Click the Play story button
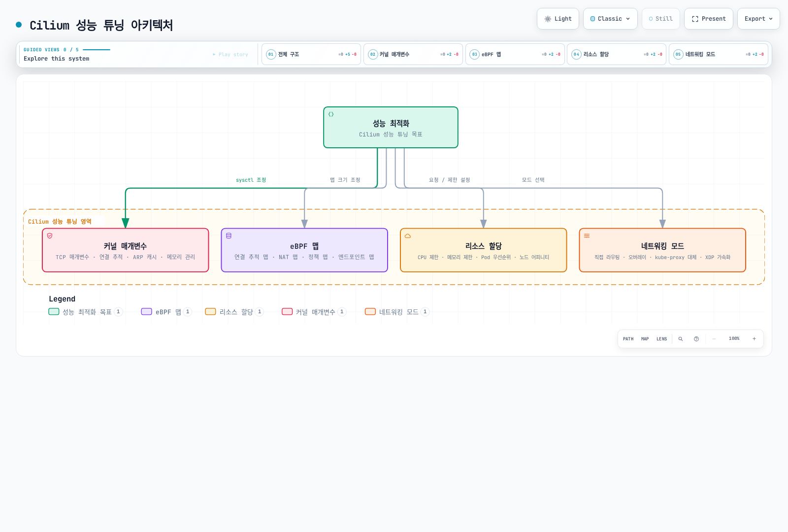 (x=230, y=55)
